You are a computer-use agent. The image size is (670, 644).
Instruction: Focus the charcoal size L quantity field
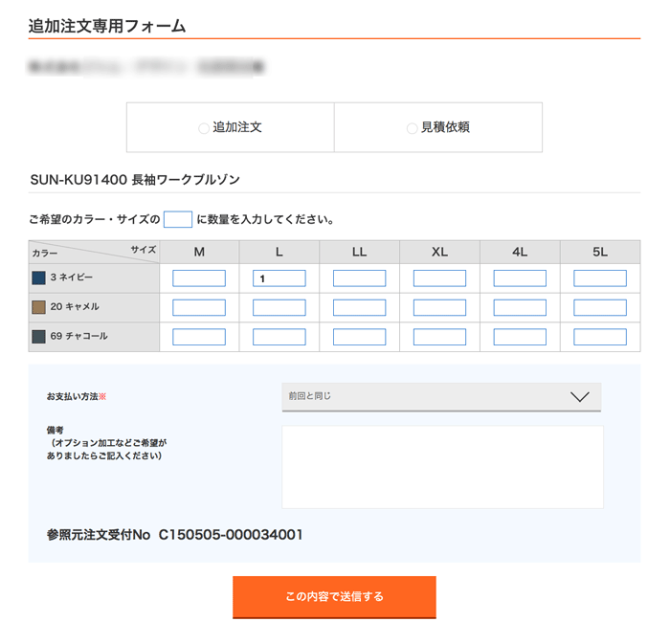point(279,337)
